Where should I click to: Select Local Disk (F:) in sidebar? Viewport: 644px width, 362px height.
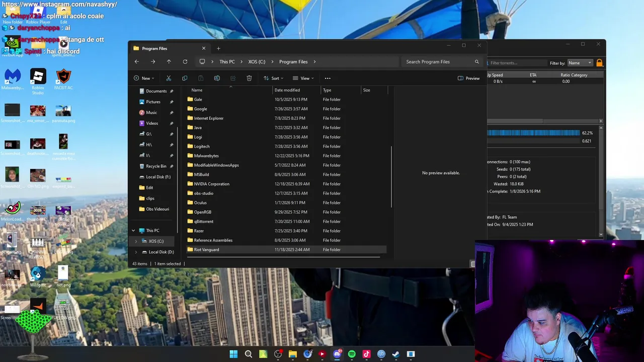point(158,177)
